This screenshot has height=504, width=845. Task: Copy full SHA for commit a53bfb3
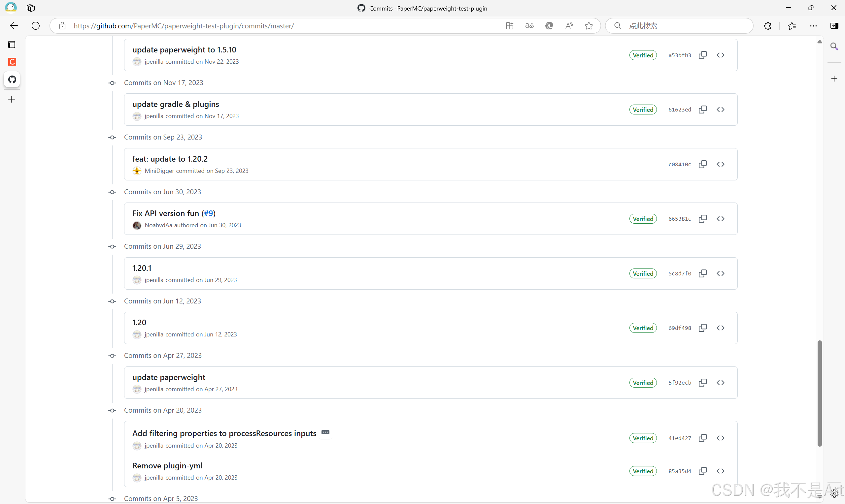tap(702, 55)
